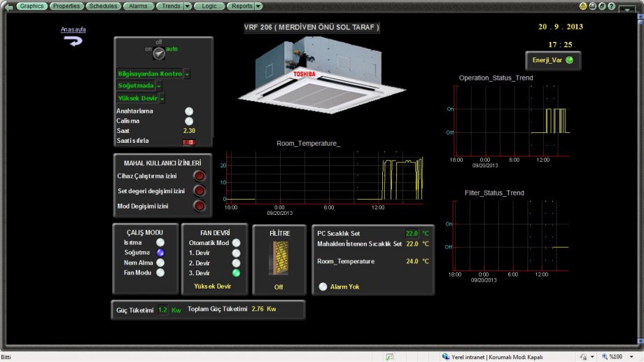Click the Anasayfa return arrow icon

(73, 41)
